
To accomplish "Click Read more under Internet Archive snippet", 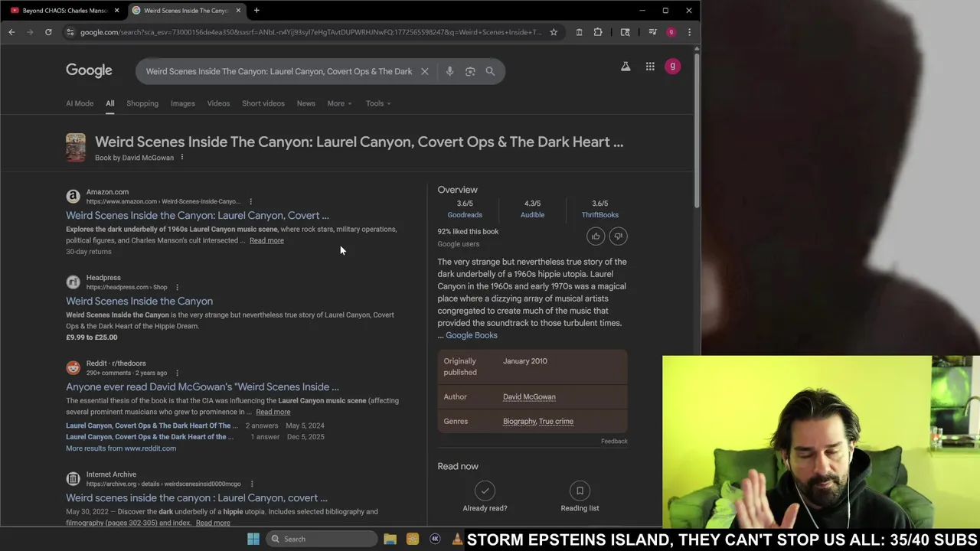I will [213, 523].
